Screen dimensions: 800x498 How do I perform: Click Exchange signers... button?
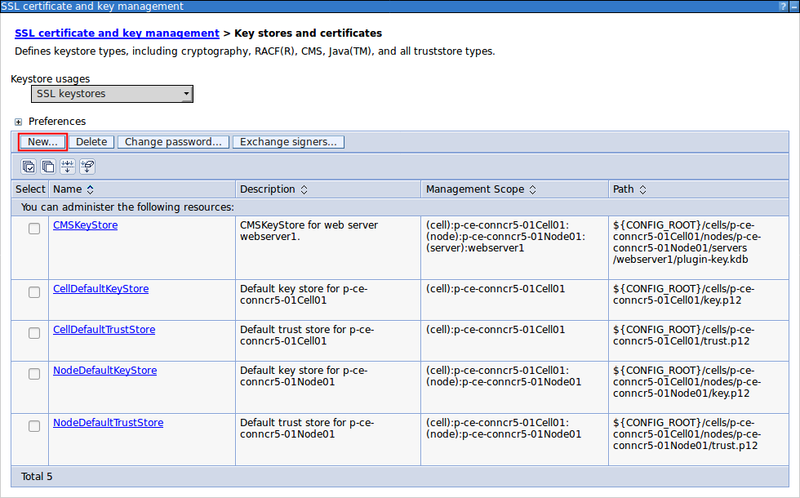288,142
